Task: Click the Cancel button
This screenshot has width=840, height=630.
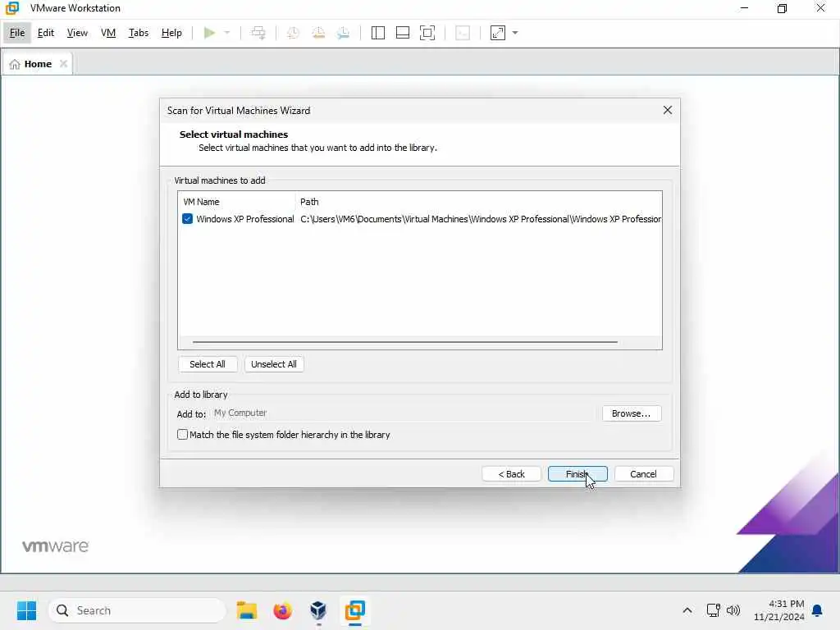Action: [x=643, y=474]
